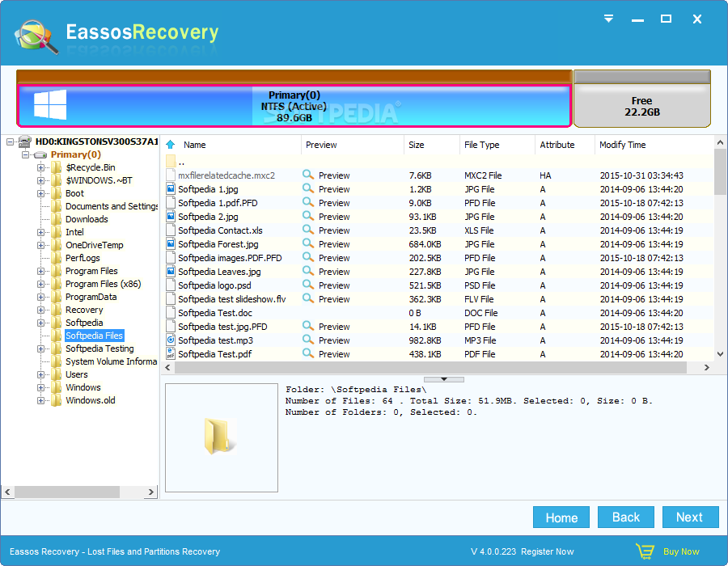The width and height of the screenshot is (728, 566).
Task: Click the file list vertical scrollbar down arrow
Action: [720, 354]
